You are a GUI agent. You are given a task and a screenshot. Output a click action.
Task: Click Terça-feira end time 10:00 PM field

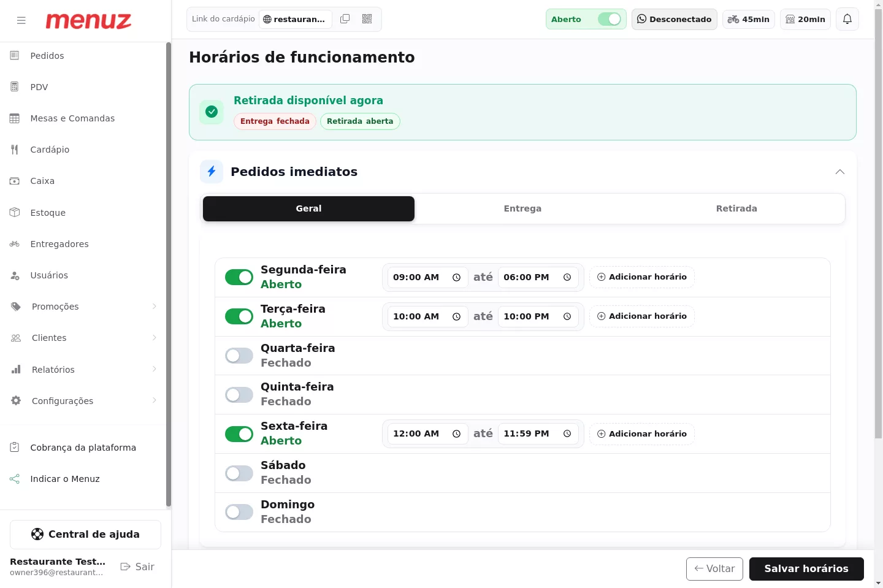[538, 316]
